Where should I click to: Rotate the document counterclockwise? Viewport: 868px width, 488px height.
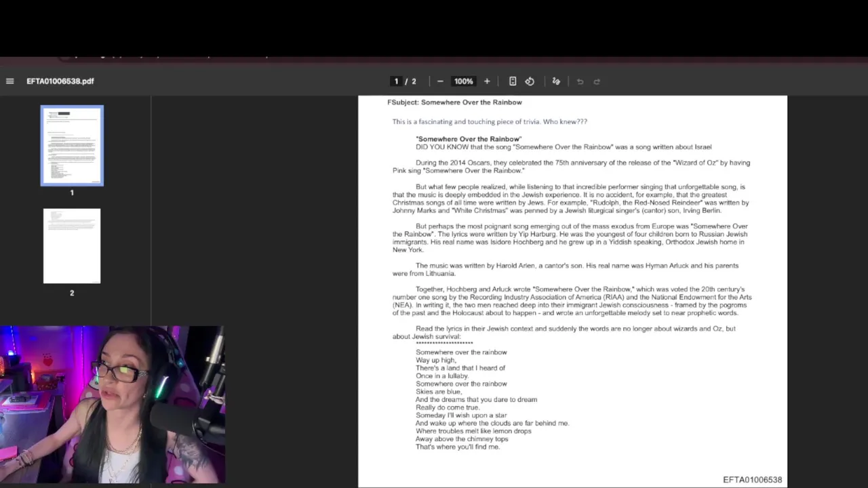point(530,81)
